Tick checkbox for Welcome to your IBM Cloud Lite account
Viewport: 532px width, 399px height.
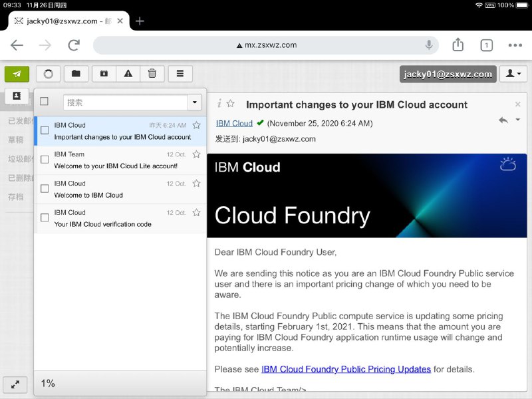click(45, 160)
